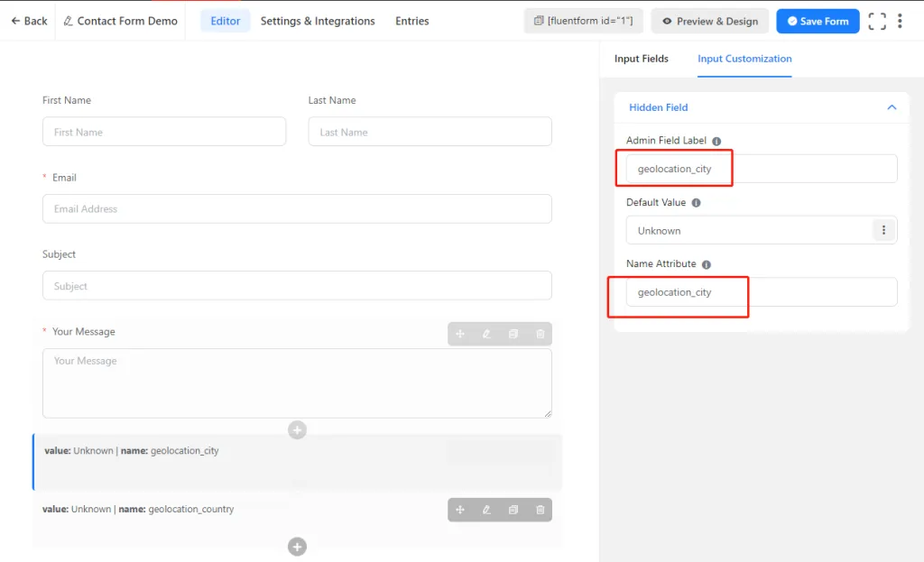924x562 pixels.
Task: Click the fullscreen expand icon
Action: [x=876, y=21]
